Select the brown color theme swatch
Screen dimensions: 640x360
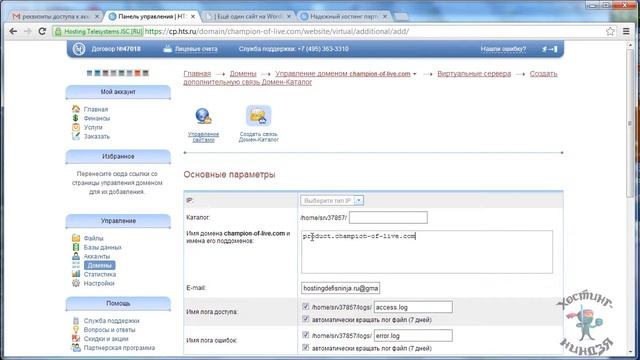(x=105, y=73)
